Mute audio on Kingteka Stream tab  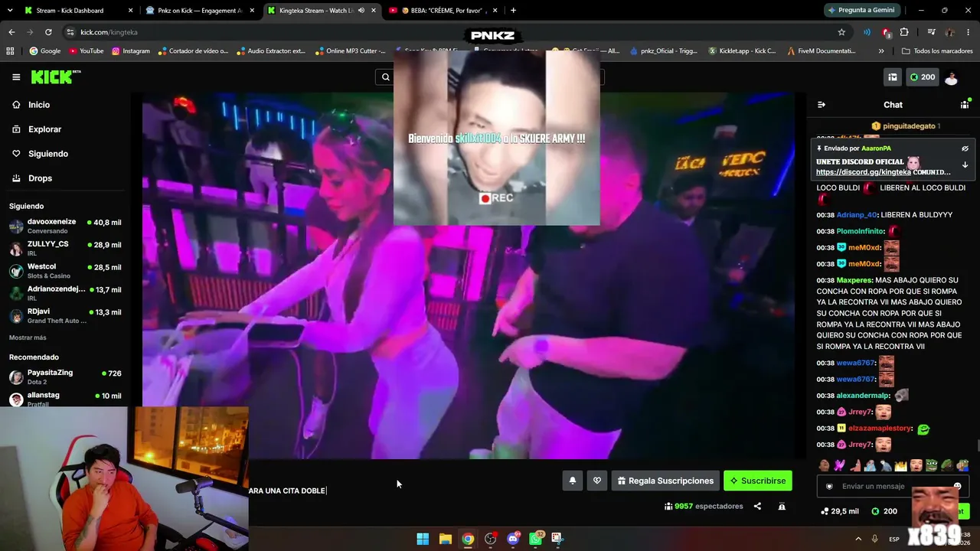coord(361,11)
